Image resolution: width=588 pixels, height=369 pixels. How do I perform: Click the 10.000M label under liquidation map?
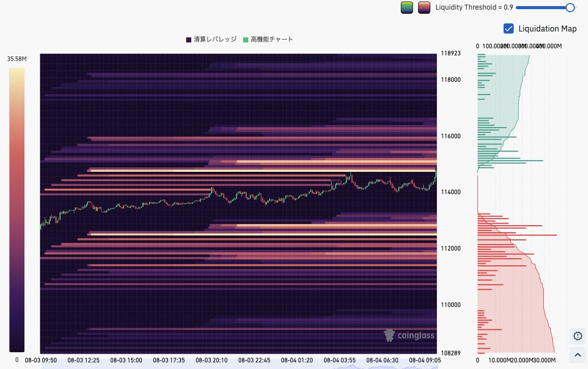(x=499, y=360)
